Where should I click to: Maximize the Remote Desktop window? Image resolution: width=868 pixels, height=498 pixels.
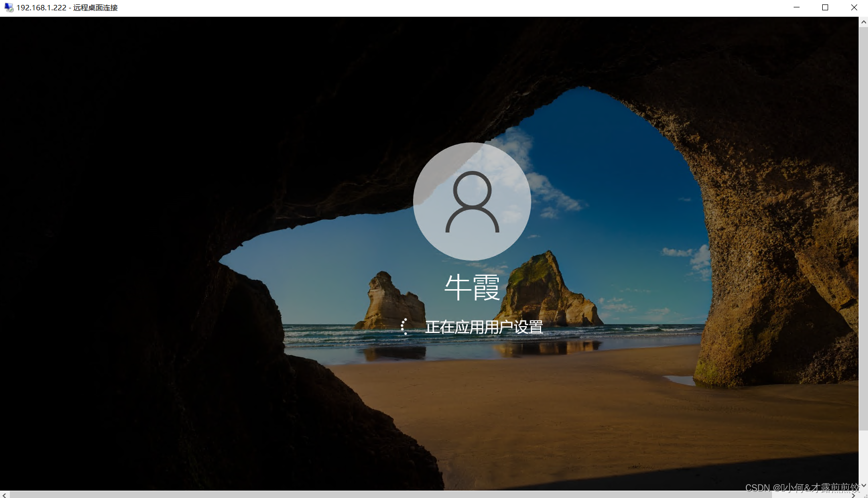pos(825,7)
